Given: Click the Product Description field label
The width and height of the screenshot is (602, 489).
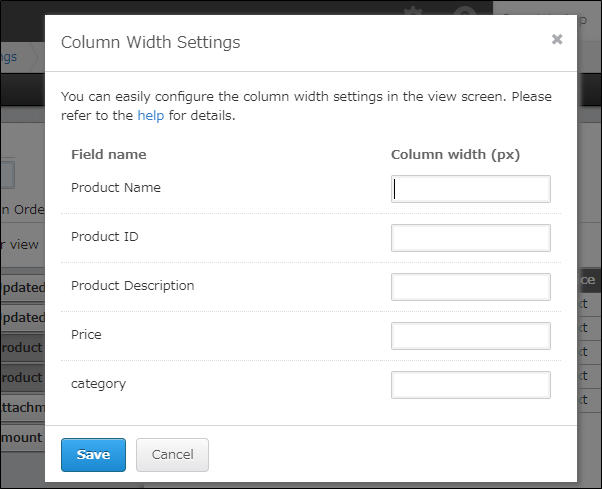Looking at the screenshot, I should coord(132,286).
